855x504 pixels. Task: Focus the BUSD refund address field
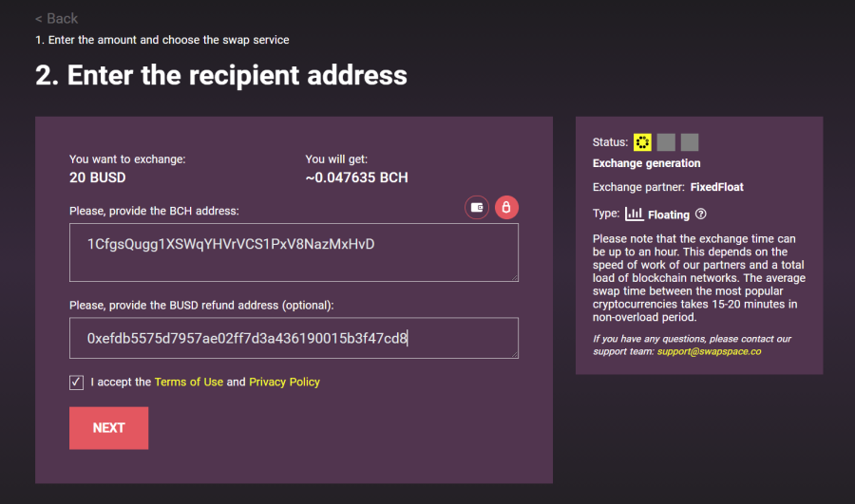click(x=294, y=338)
